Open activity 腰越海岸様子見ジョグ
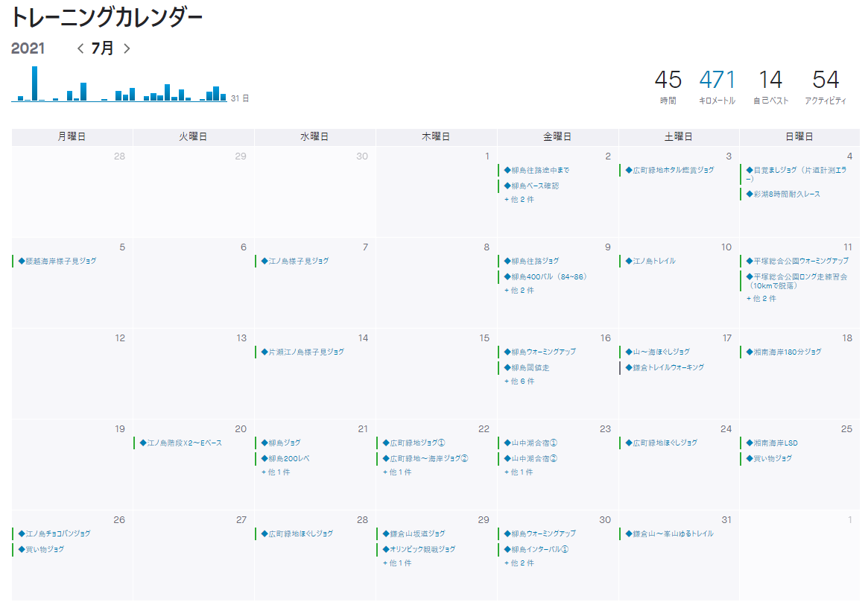The width and height of the screenshot is (868, 608). click(x=57, y=261)
